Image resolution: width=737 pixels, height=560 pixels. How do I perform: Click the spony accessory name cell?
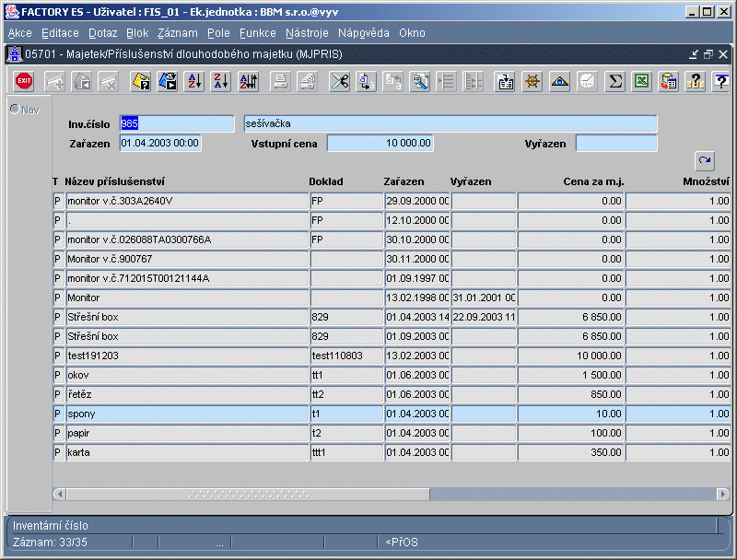tap(187, 414)
